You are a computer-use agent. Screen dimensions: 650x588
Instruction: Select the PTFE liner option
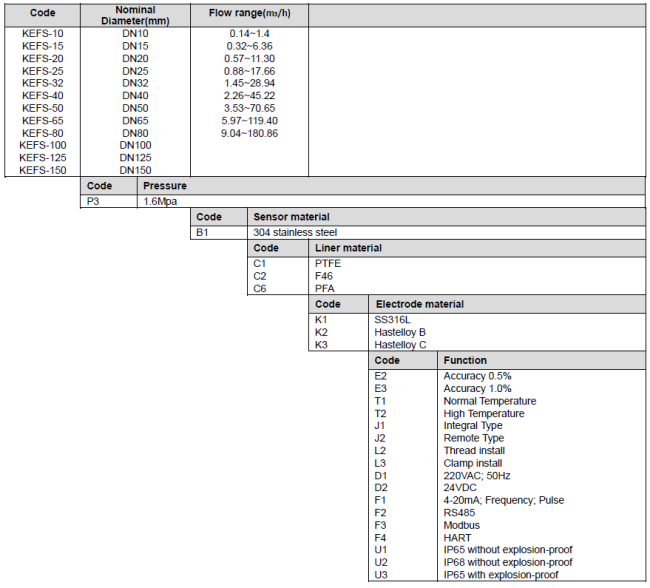coord(328,263)
